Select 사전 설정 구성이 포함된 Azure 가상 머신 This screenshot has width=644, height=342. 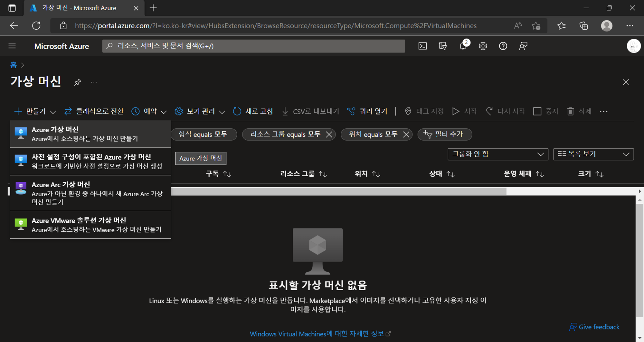pos(90,162)
